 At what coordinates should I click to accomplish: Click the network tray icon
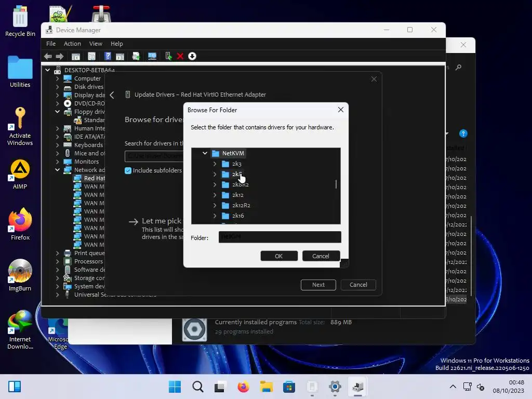coord(467,387)
